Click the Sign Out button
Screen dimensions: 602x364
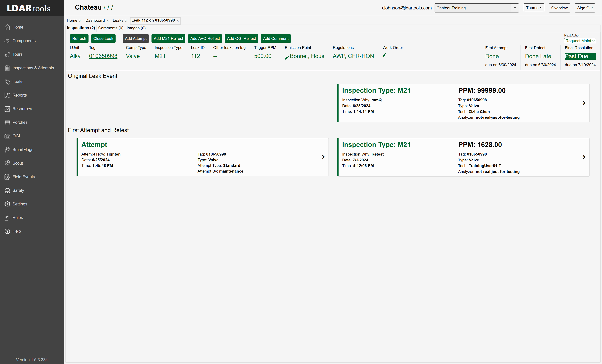tap(585, 8)
